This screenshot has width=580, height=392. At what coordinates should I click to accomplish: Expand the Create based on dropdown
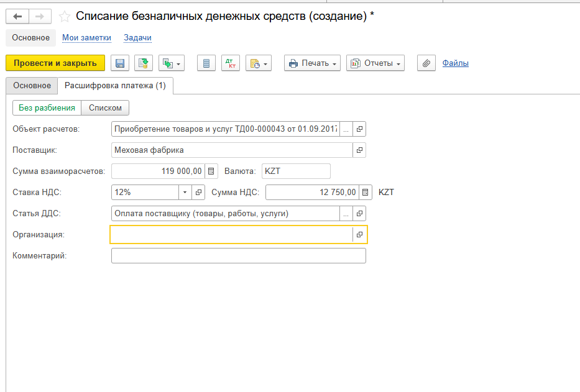(x=172, y=63)
